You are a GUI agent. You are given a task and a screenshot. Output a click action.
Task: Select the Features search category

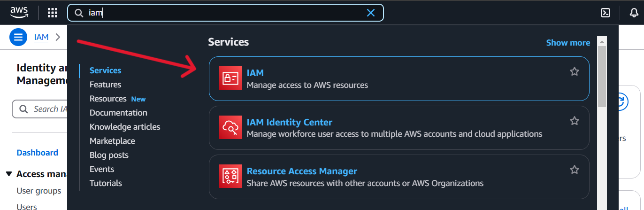[106, 85]
